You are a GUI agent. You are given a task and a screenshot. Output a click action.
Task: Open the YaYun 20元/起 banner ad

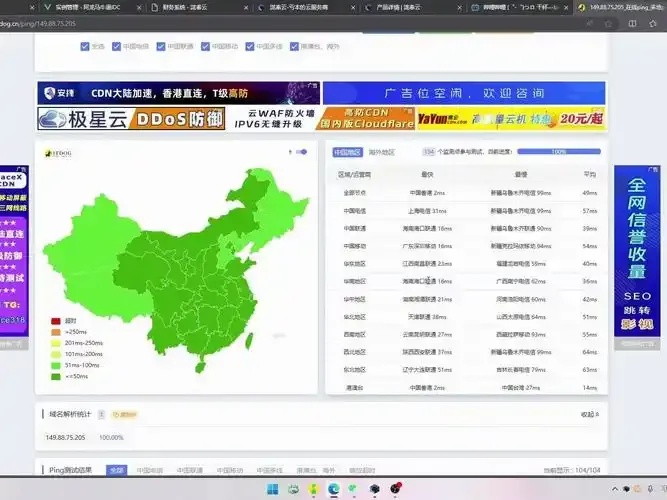pyautogui.click(x=510, y=119)
